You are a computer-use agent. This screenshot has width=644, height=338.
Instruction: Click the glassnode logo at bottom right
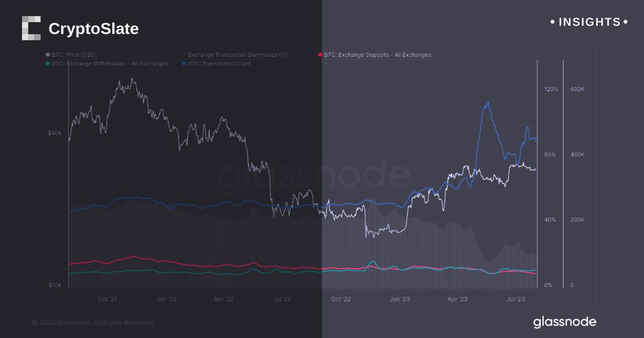tap(564, 322)
